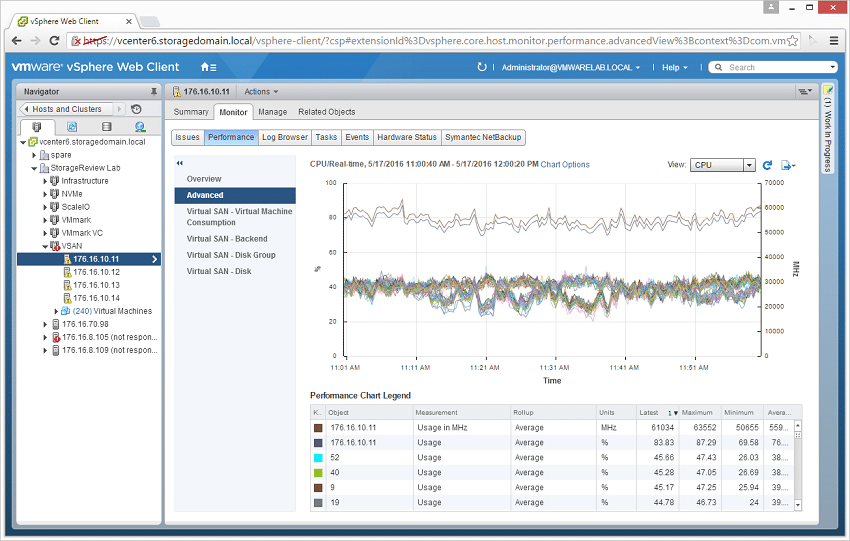Switch to the Related Objects tab
This screenshot has height=541, width=850.
[326, 112]
